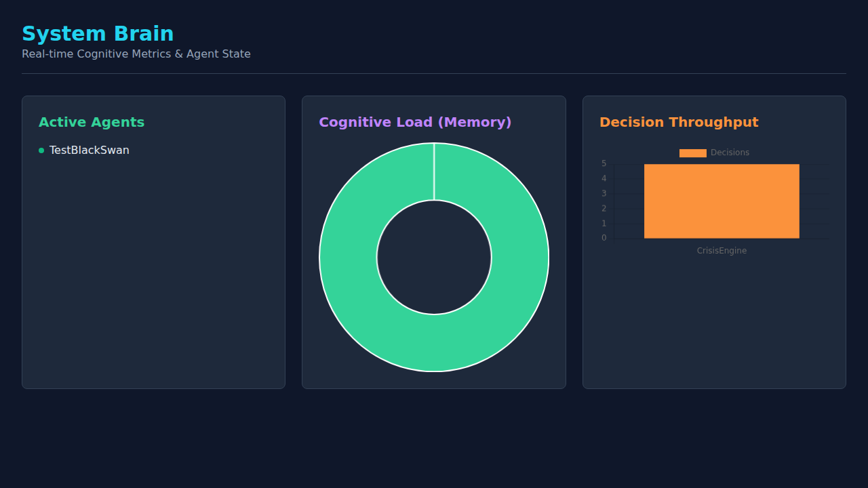Click the y-axis value 2
868x488 pixels.
(604, 209)
